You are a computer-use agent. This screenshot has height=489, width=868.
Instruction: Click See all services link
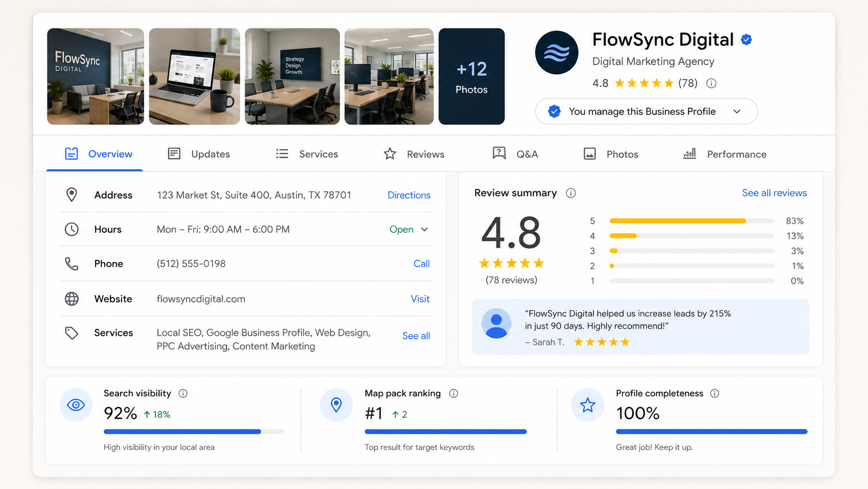[416, 336]
